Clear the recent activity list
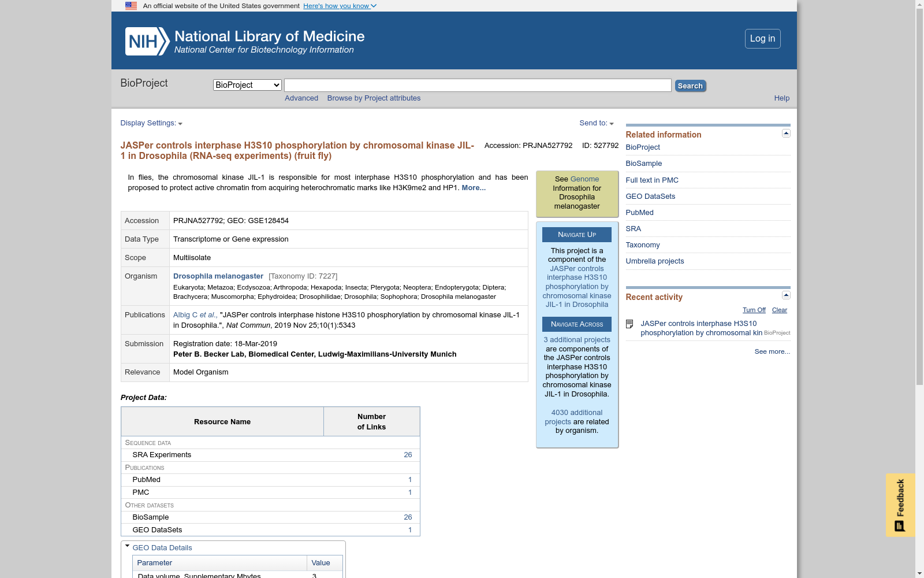The height and width of the screenshot is (578, 924). coord(780,310)
